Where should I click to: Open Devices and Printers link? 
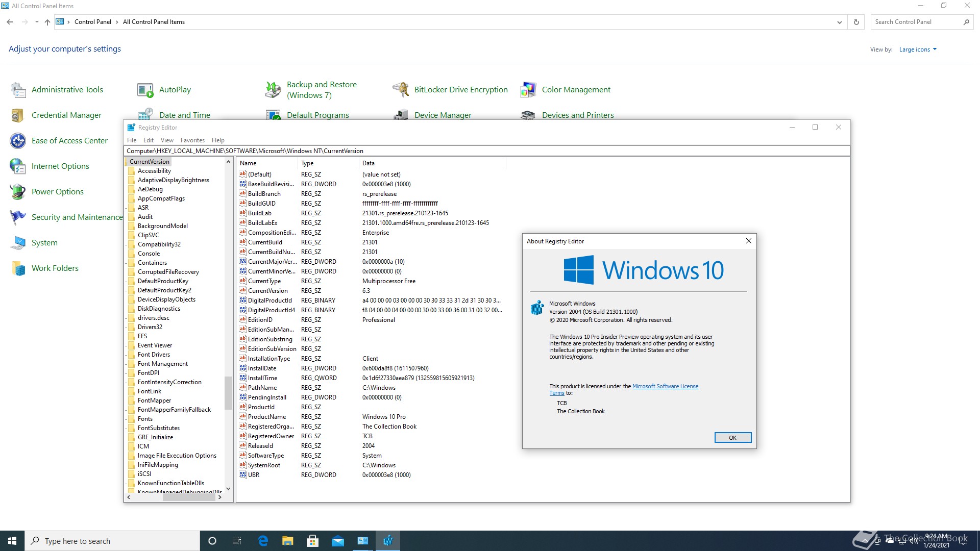pos(578,115)
